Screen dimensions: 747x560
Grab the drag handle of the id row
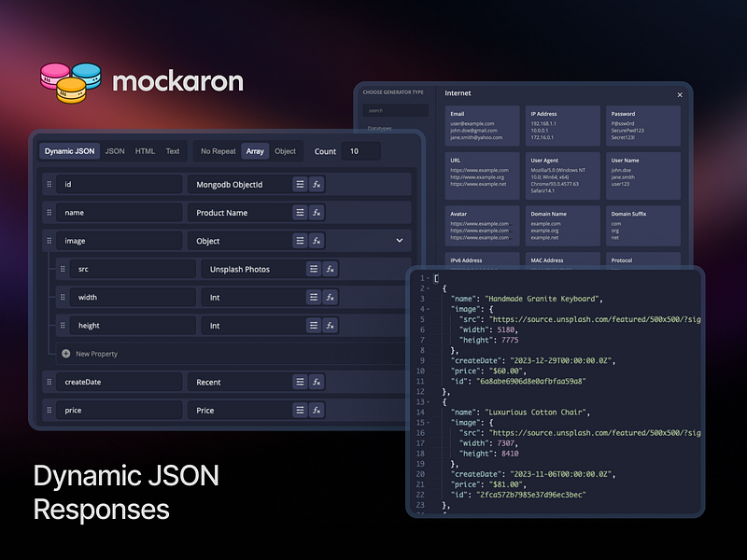coord(49,184)
